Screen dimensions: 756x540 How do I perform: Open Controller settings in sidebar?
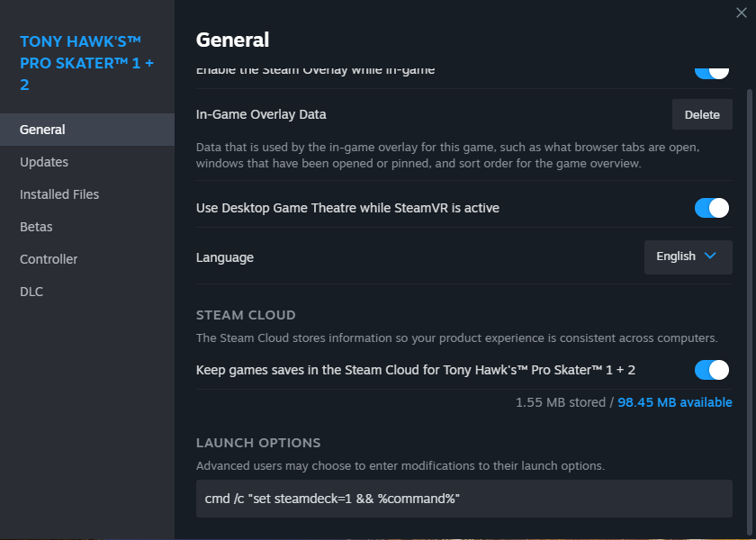tap(49, 259)
